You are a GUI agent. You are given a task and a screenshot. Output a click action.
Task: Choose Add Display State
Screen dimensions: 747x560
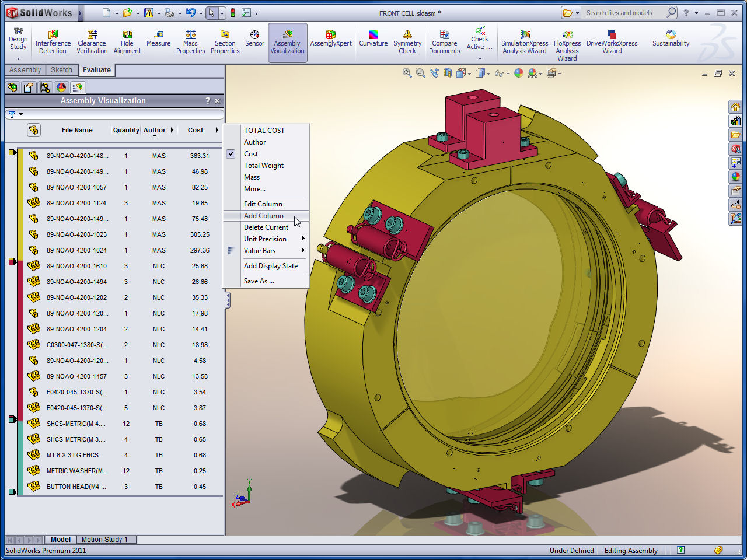271,266
